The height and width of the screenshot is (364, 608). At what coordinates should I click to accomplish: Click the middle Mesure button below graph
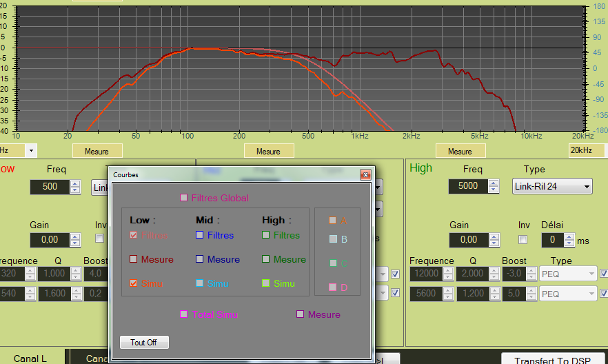(268, 151)
